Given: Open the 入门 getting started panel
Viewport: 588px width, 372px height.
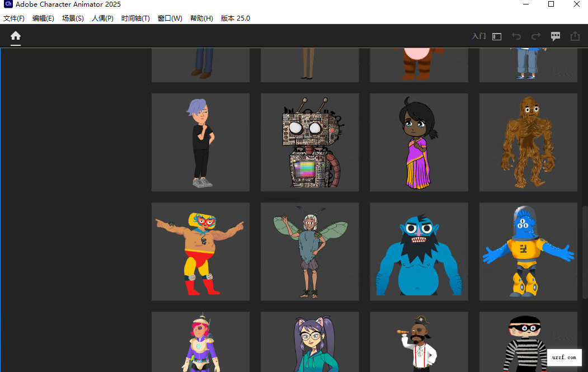Looking at the screenshot, I should point(478,36).
